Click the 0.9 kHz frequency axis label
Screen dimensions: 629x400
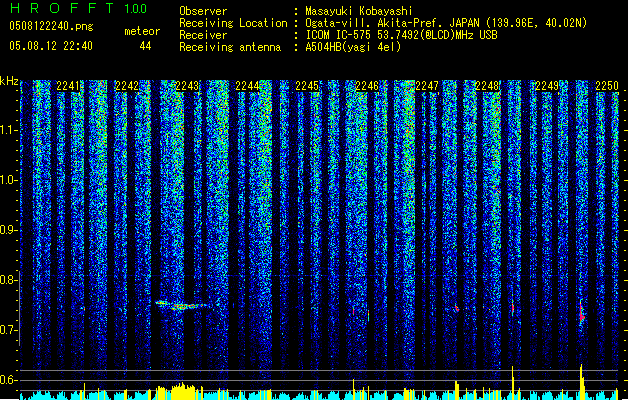9,230
